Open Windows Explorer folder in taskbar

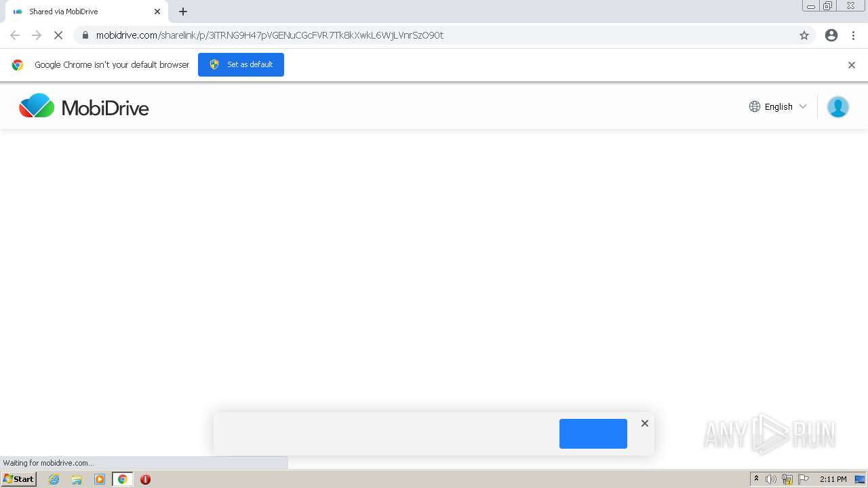click(x=77, y=479)
